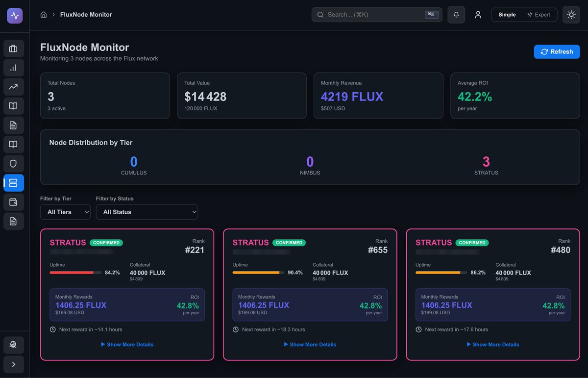This screenshot has width=588, height=378.
Task: Expand the sidebar with the chevron arrow
Action: 13,364
